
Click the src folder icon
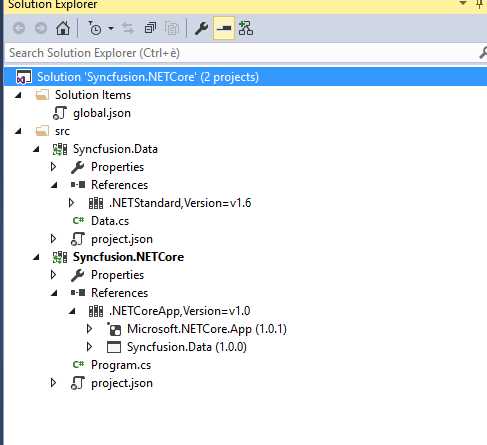coord(42,131)
